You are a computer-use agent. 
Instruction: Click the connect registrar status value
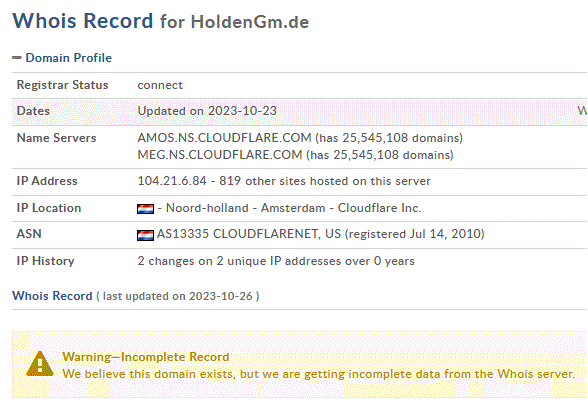tap(160, 85)
